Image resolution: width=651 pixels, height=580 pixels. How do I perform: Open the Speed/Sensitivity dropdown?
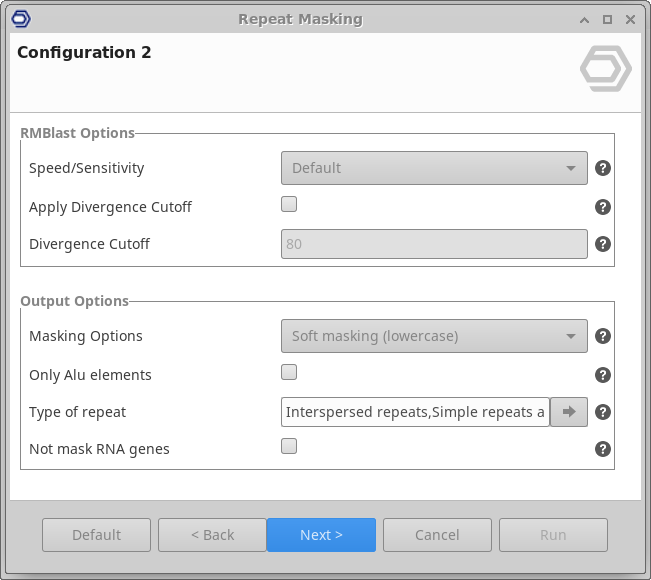tap(434, 168)
